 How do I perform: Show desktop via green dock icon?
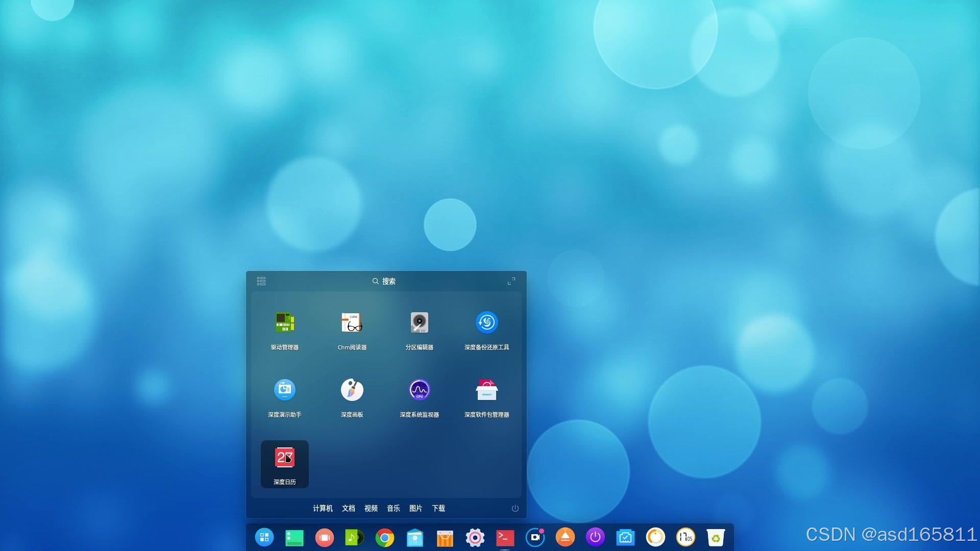(x=295, y=537)
